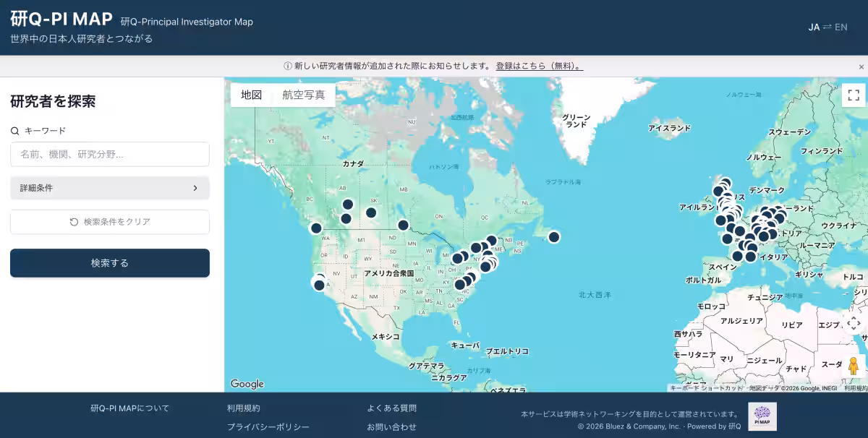The width and height of the screenshot is (868, 438).
Task: Clear search conditions with 検索条件をクリア
Action: [x=110, y=222]
